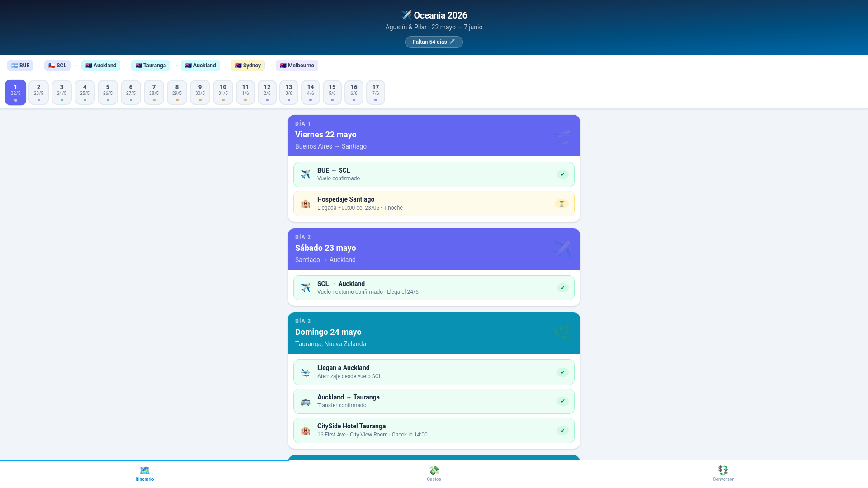
Task: Click the Gastos money icon
Action: pos(434,470)
